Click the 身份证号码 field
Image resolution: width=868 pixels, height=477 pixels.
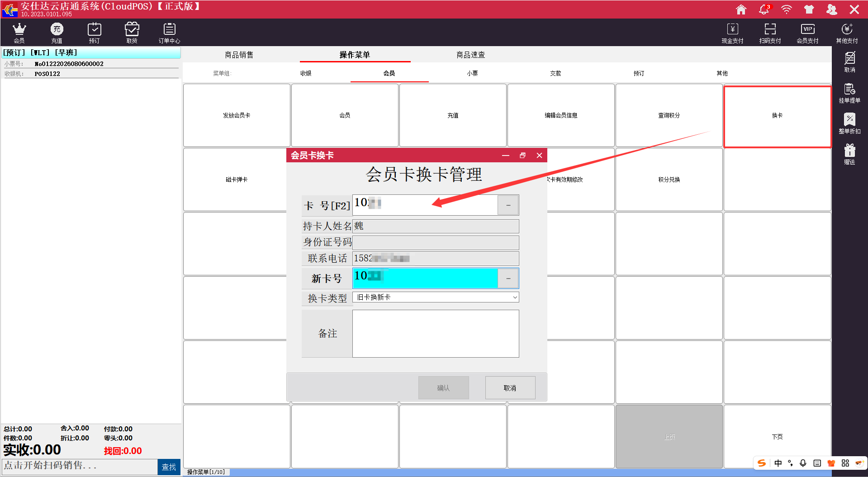[436, 242]
